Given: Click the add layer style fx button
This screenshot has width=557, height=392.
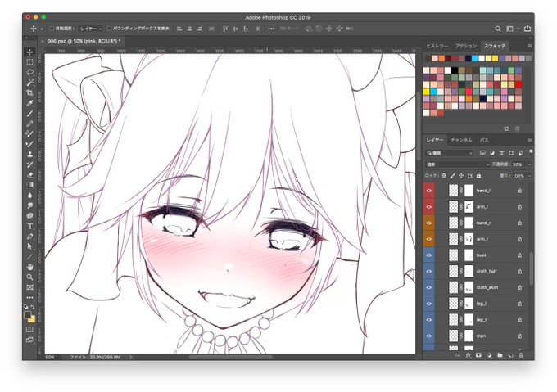Looking at the screenshot, I should click(469, 355).
